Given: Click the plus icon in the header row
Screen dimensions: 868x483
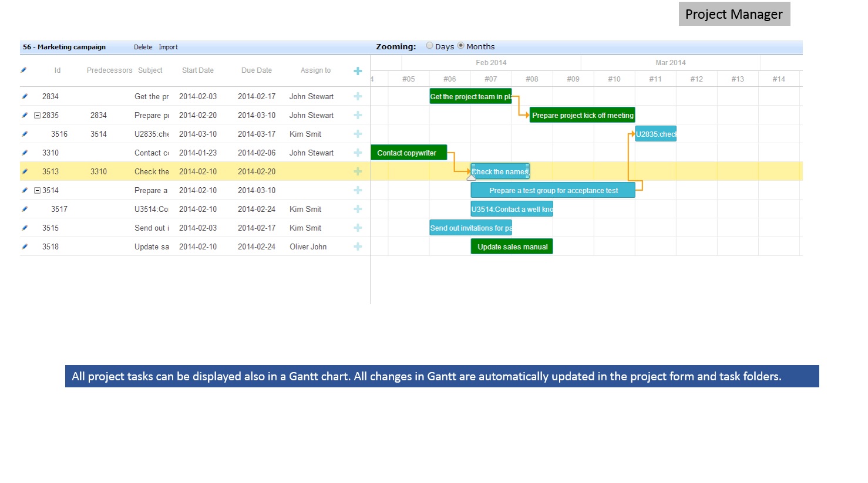Looking at the screenshot, I should pyautogui.click(x=358, y=71).
